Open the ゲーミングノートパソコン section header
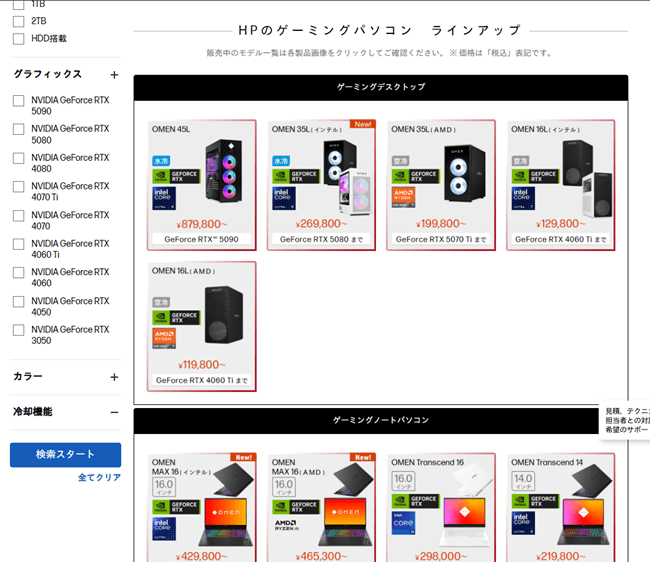The width and height of the screenshot is (650, 562). 381,421
